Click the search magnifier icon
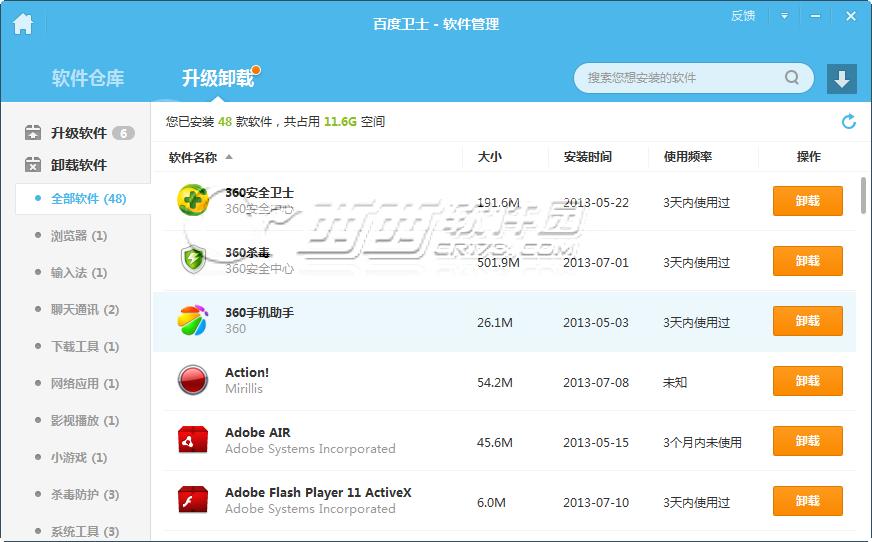The height and width of the screenshot is (542, 872). click(792, 78)
